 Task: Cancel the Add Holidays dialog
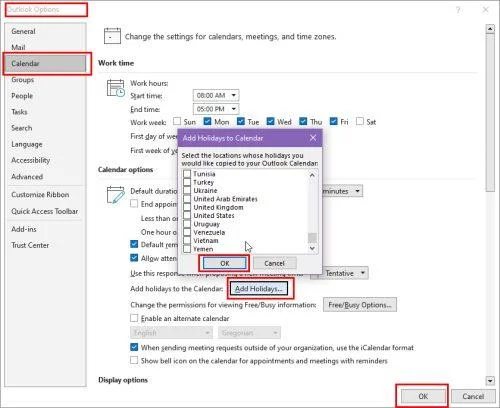(274, 263)
